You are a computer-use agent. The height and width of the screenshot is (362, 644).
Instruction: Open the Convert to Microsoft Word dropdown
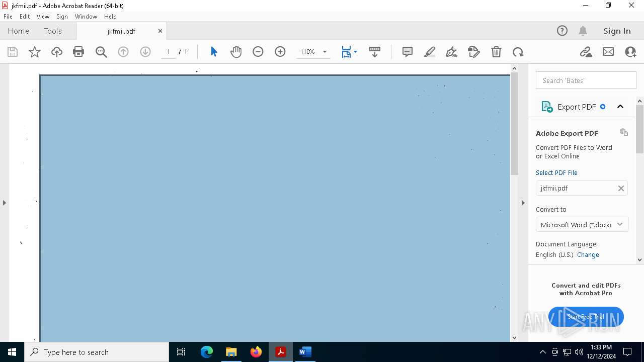[582, 225]
